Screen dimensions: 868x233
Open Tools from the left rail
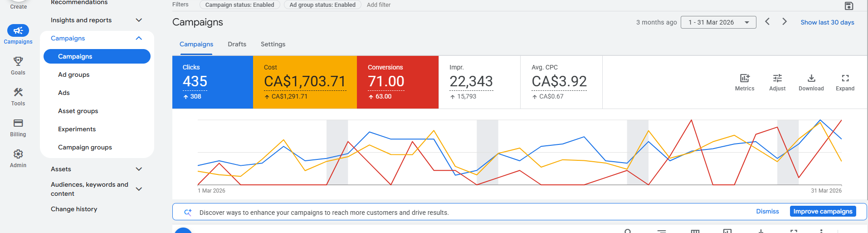pyautogui.click(x=18, y=97)
